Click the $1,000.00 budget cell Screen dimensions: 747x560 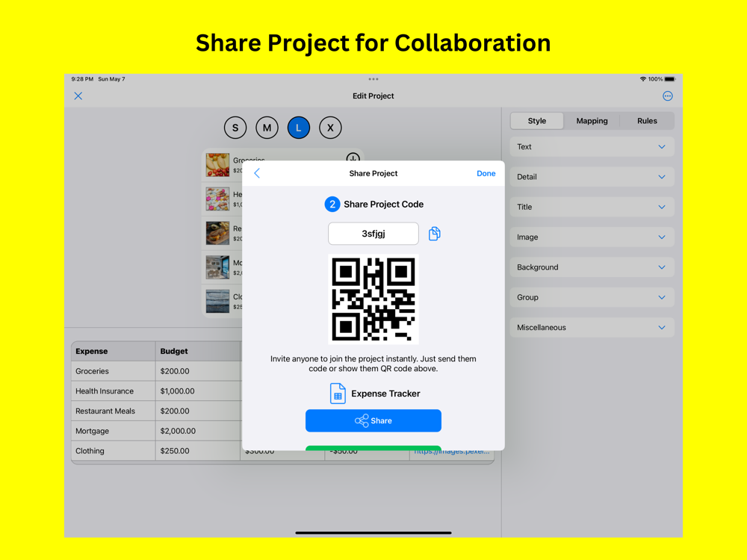[198, 391]
